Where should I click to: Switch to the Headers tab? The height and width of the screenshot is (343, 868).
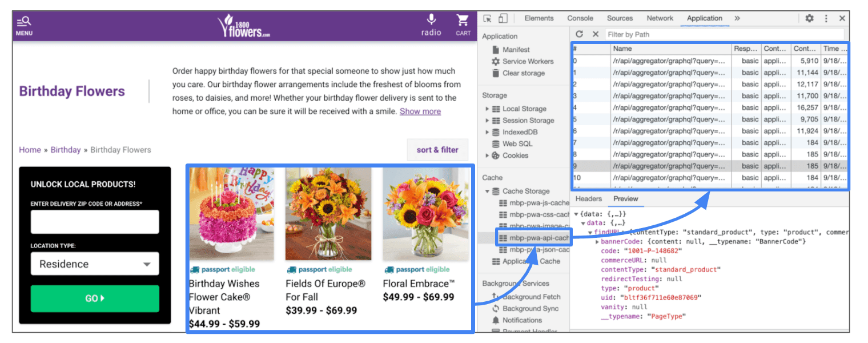point(588,199)
